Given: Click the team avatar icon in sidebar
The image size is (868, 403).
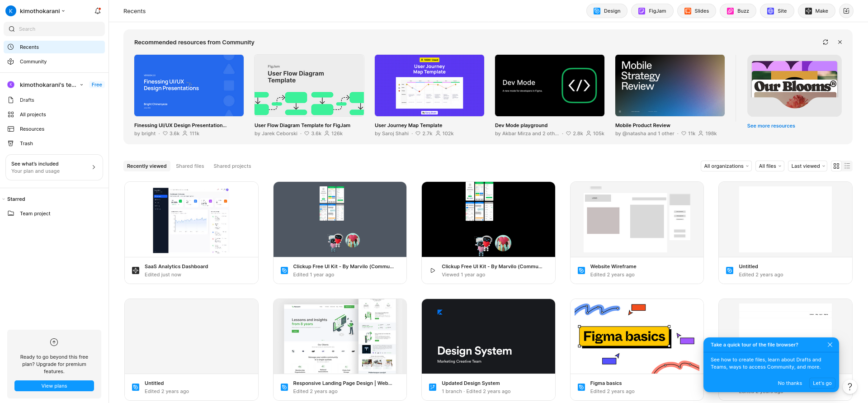Looking at the screenshot, I should 11,85.
